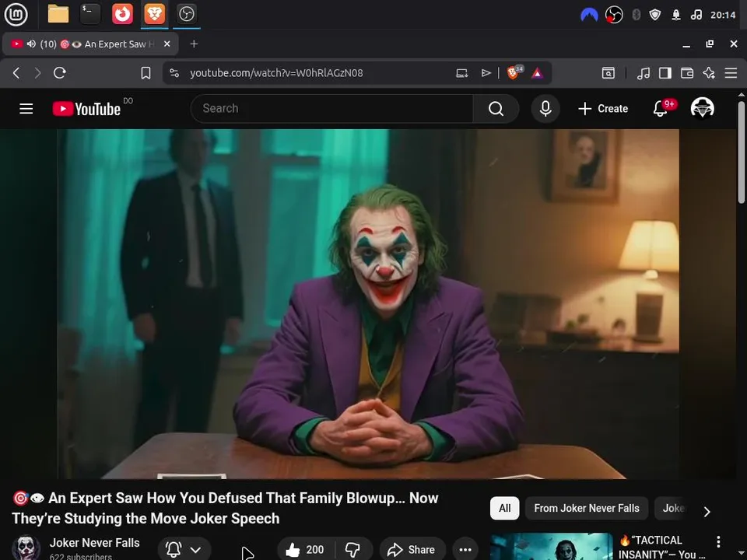
Task: Click the Share button
Action: (412, 550)
